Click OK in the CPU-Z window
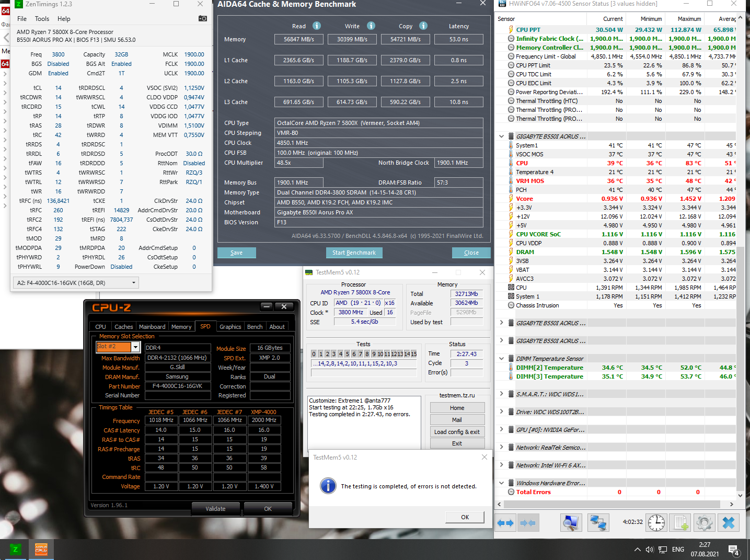The width and height of the screenshot is (750, 560). click(x=268, y=509)
